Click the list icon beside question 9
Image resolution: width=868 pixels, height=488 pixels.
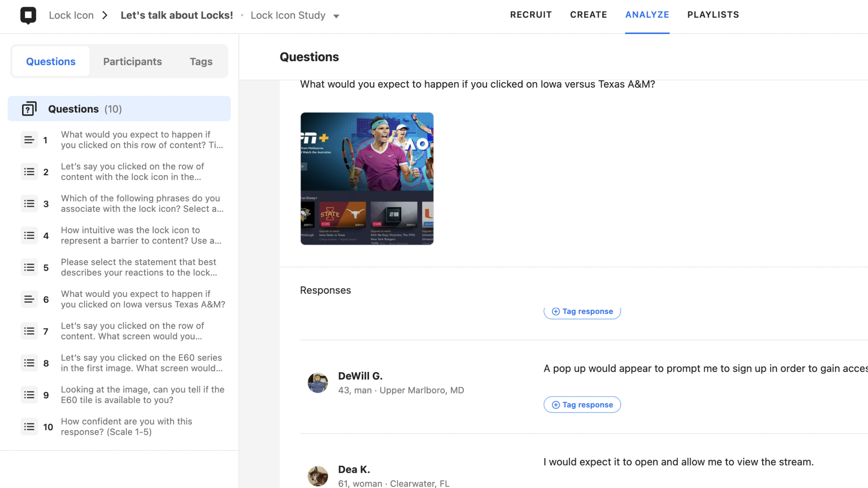(29, 395)
